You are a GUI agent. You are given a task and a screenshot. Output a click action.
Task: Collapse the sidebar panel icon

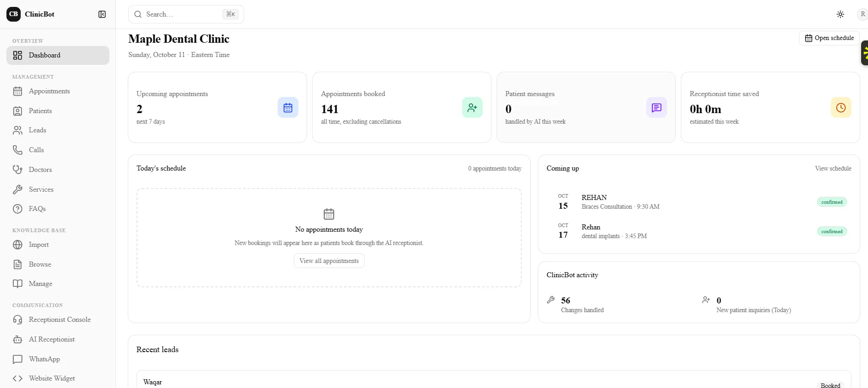[x=102, y=14]
